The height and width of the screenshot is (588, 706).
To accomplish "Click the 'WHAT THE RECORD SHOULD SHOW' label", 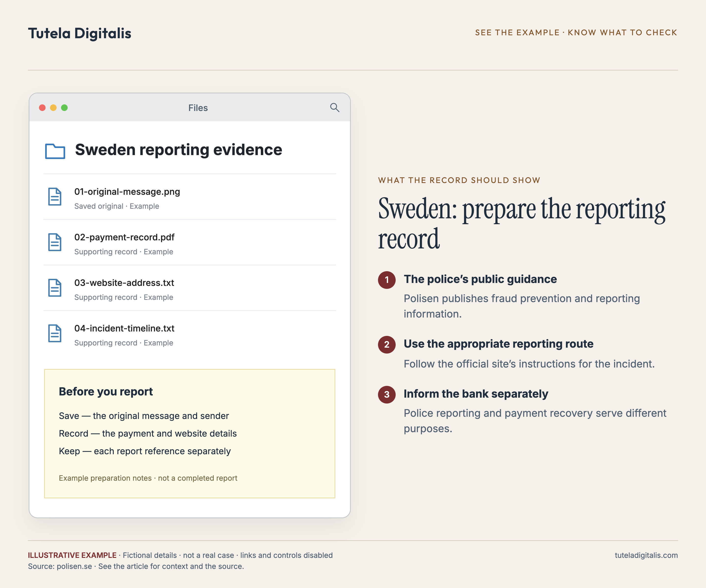I will point(459,180).
